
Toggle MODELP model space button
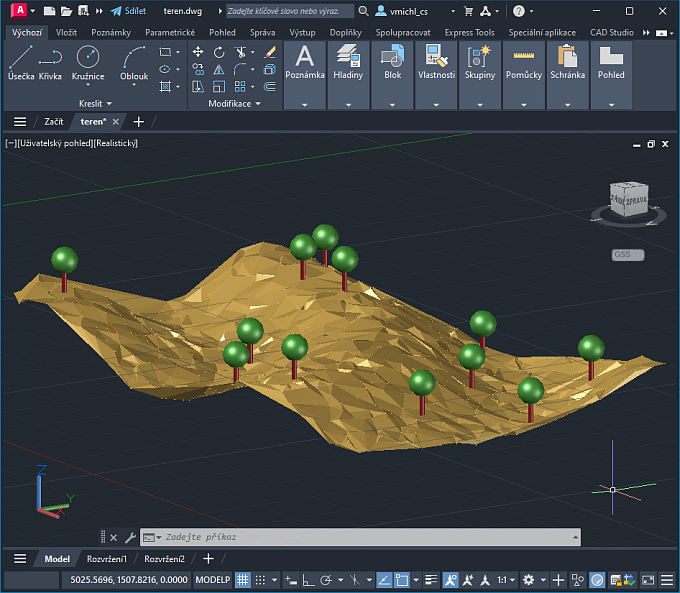tap(212, 580)
